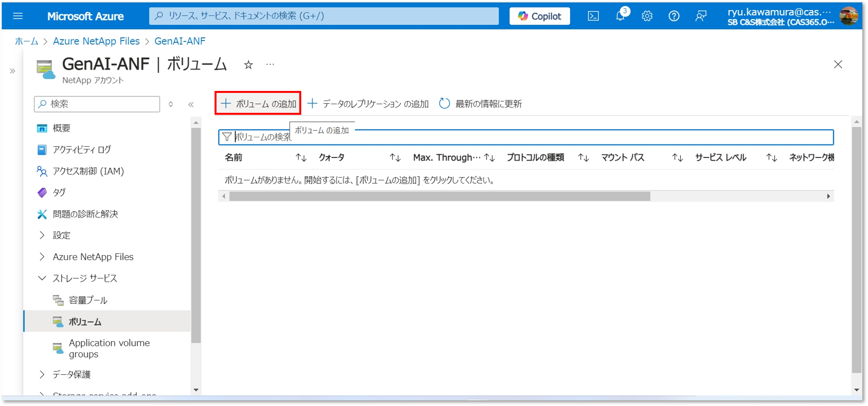
Task: Select ボリューム in the sidebar
Action: pyautogui.click(x=107, y=322)
